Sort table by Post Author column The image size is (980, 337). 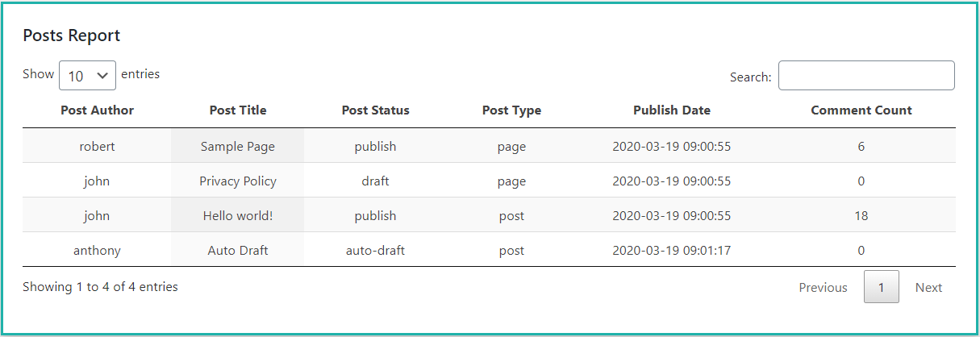tap(97, 110)
